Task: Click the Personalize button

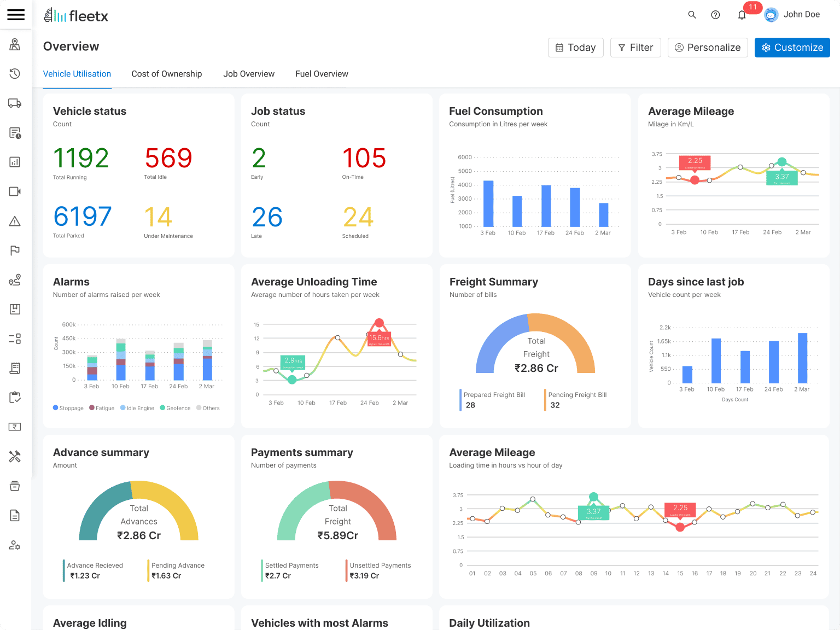Action: 708,48
